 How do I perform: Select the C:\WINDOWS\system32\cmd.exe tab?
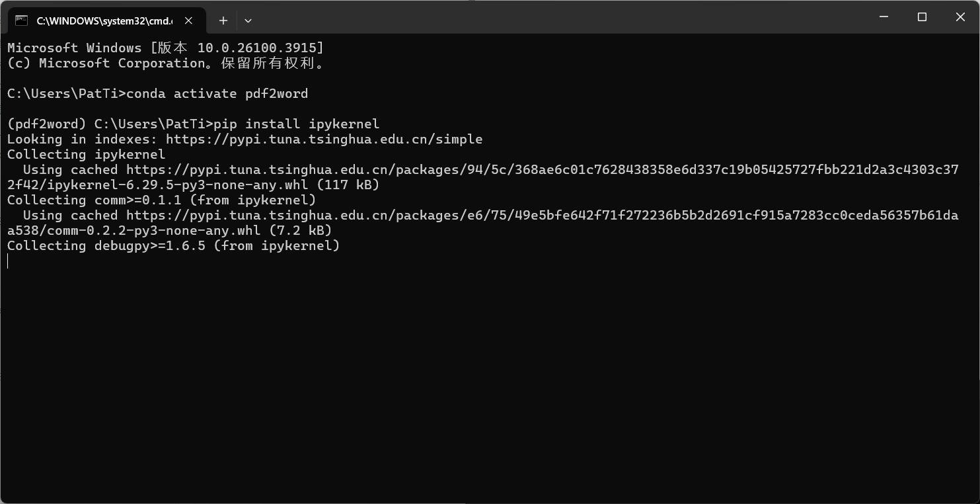point(106,21)
